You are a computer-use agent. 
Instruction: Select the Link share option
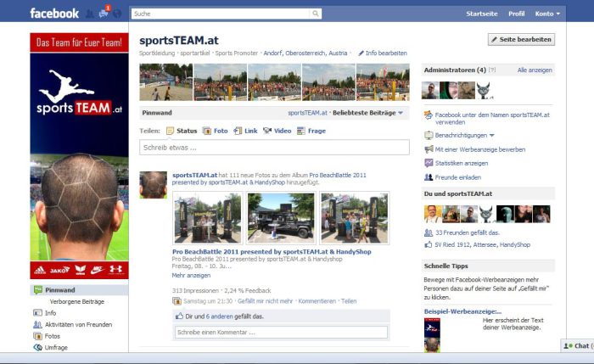click(245, 131)
